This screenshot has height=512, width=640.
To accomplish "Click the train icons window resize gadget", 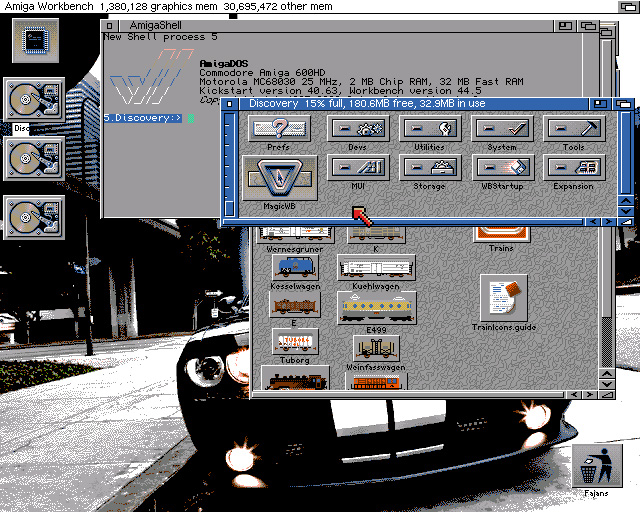I will pos(607,395).
